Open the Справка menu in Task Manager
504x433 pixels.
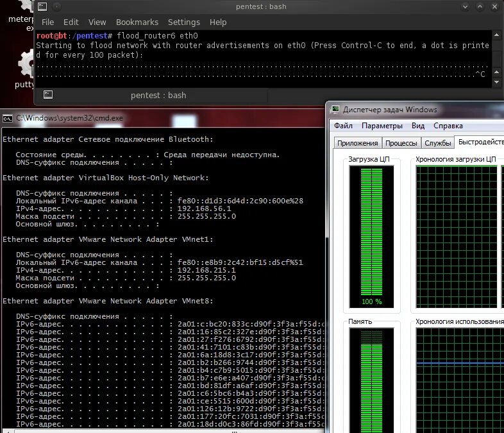tap(448, 126)
